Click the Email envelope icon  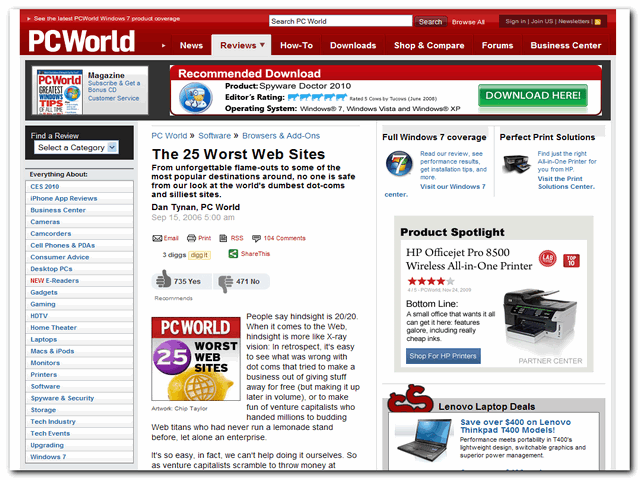click(157, 238)
